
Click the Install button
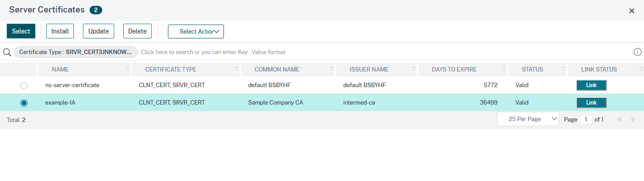[x=60, y=31]
